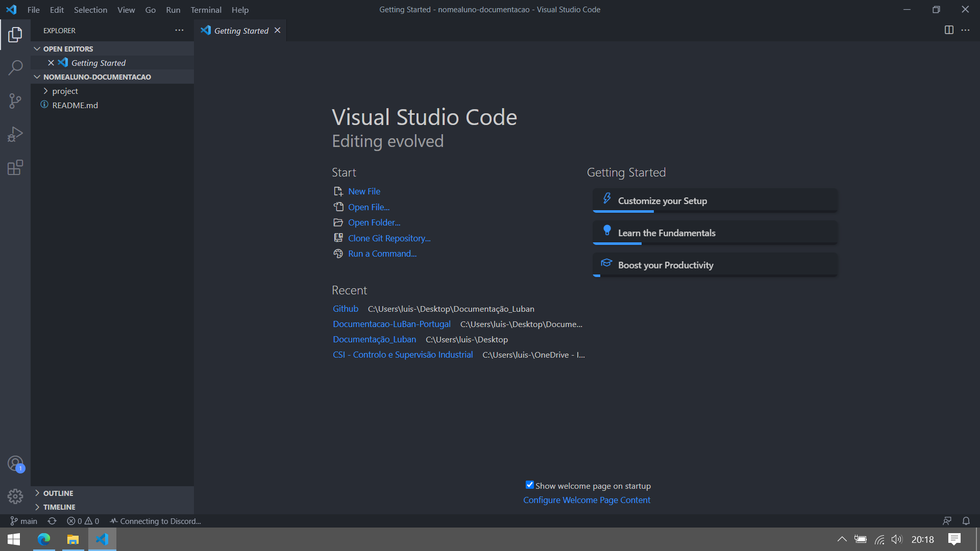Open the Terminal menu

click(x=206, y=10)
